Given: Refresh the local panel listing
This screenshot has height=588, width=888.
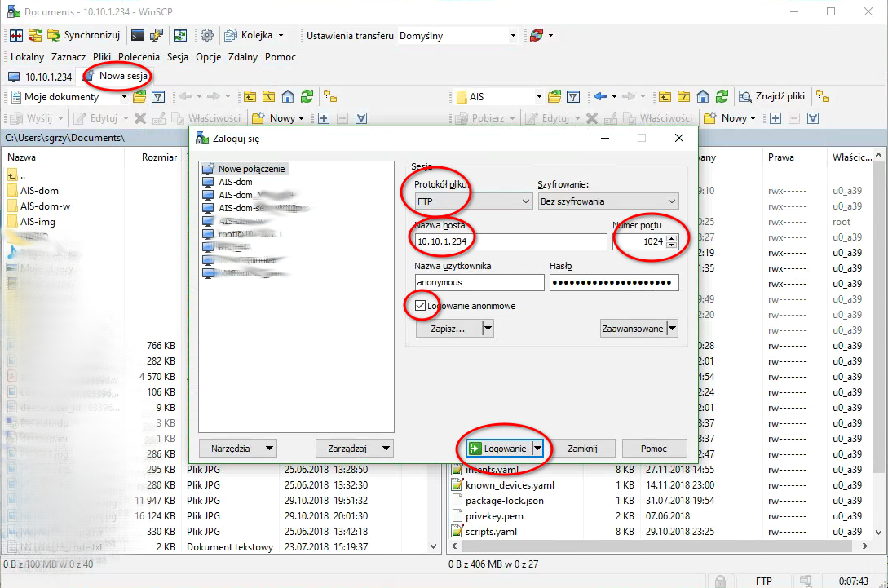Looking at the screenshot, I should [307, 97].
